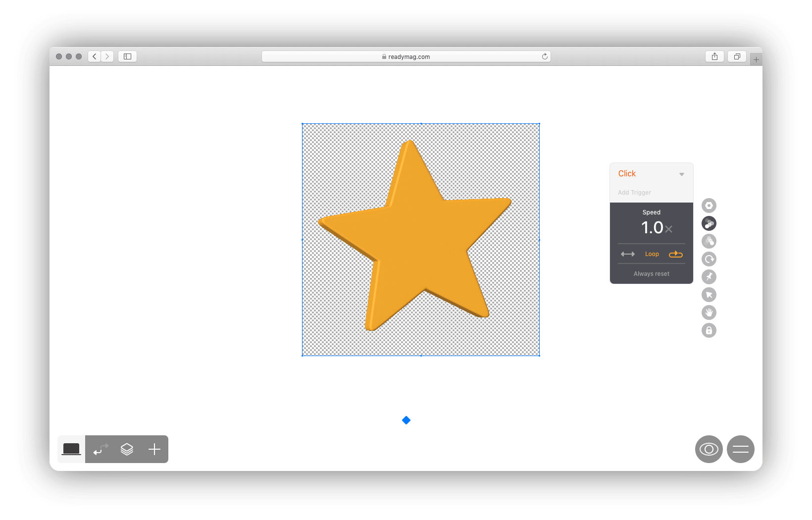Click Add Trigger in animation panel
Viewport: 812px width, 520px height.
tap(634, 193)
